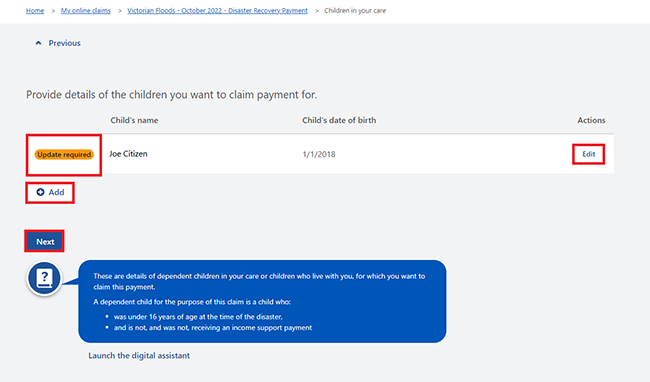The image size is (650, 382).
Task: Click the Child's name column header
Action: click(134, 120)
